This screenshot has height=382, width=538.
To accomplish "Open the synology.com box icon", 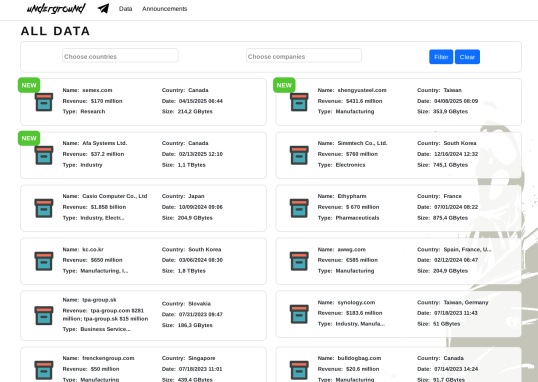I will click(299, 314).
